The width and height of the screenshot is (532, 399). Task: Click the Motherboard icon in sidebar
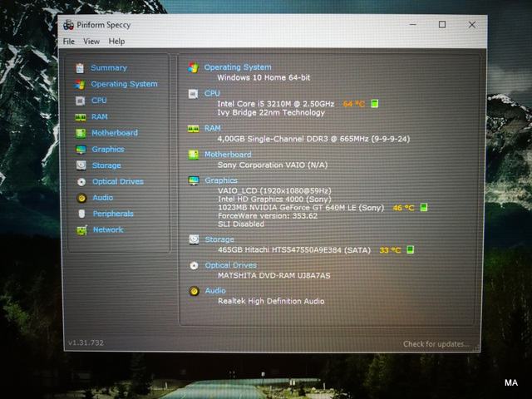(81, 133)
